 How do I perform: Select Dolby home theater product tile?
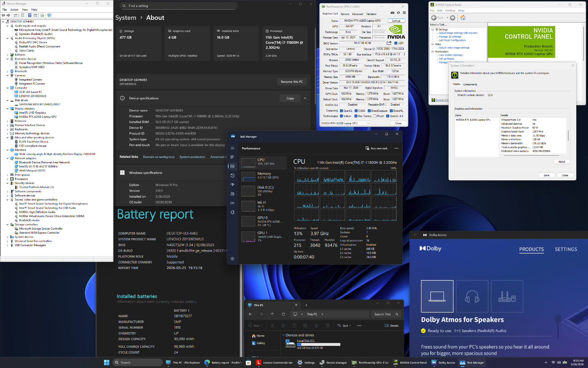(507, 296)
